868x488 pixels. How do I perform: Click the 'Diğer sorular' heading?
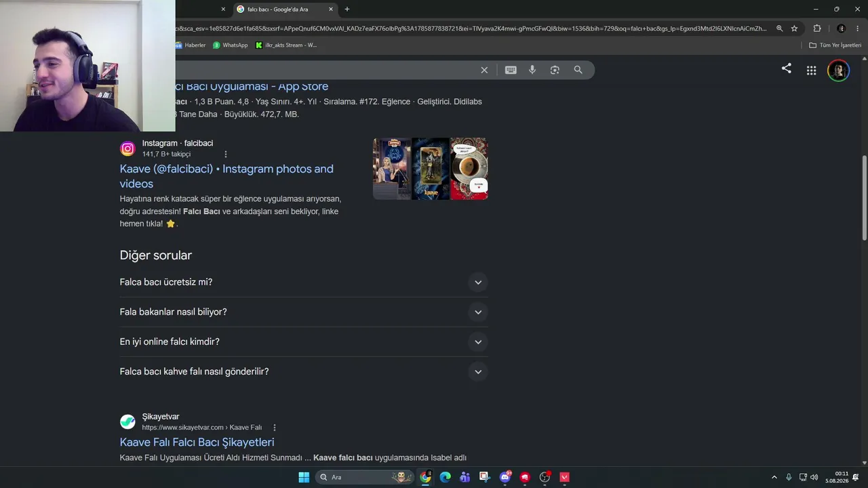point(156,255)
